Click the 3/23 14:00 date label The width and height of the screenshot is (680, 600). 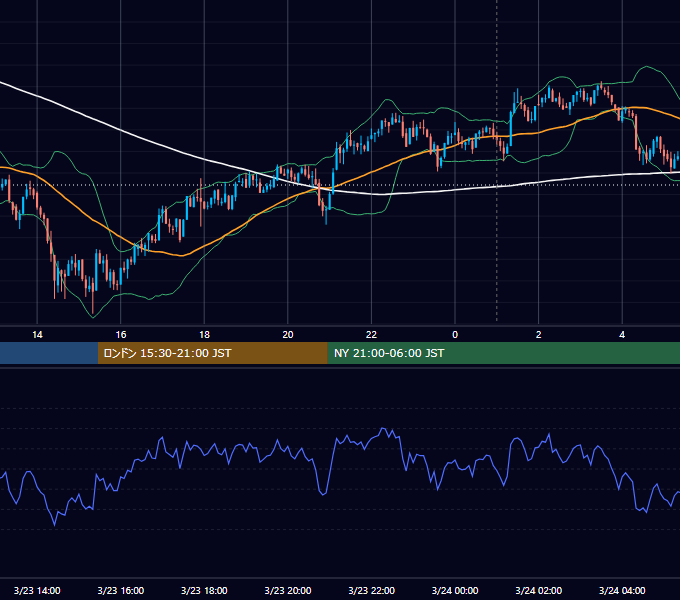(37, 590)
